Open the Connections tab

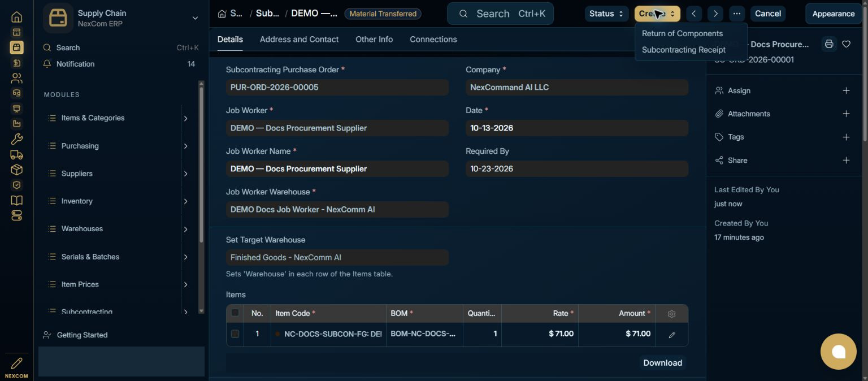click(x=433, y=40)
